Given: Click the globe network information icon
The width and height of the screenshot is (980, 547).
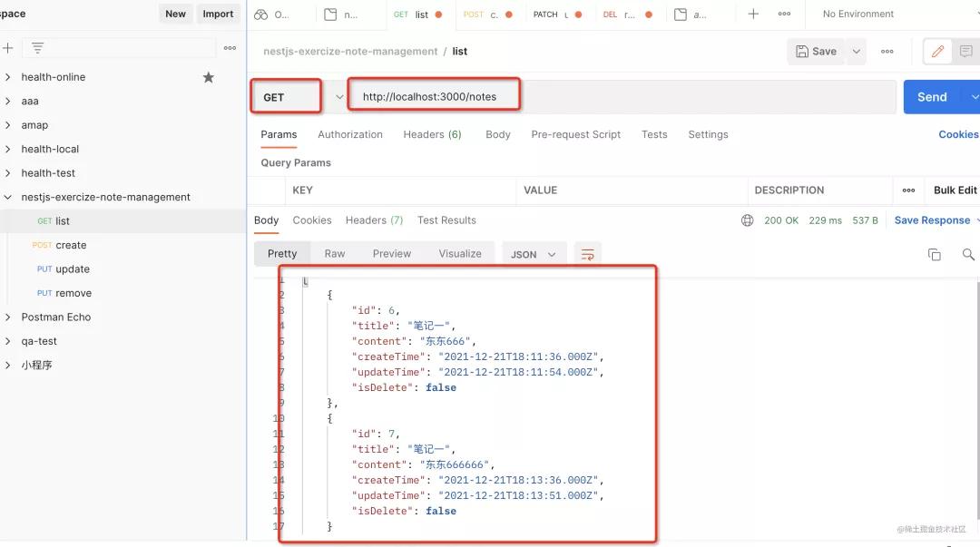Looking at the screenshot, I should 747,220.
